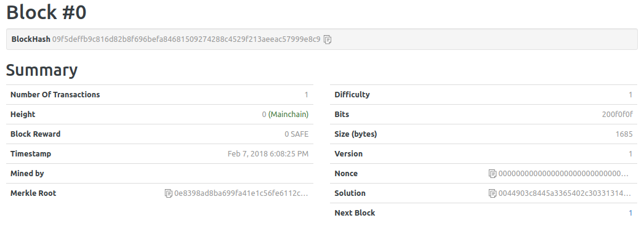The image size is (644, 231).
Task: Click the truncated Solution hex value
Action: (x=565, y=193)
